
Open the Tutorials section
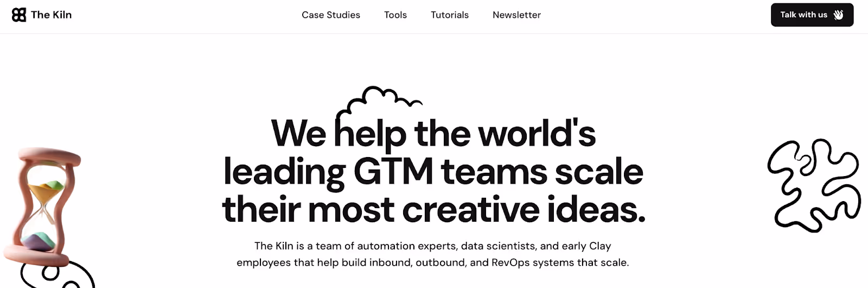tap(450, 15)
